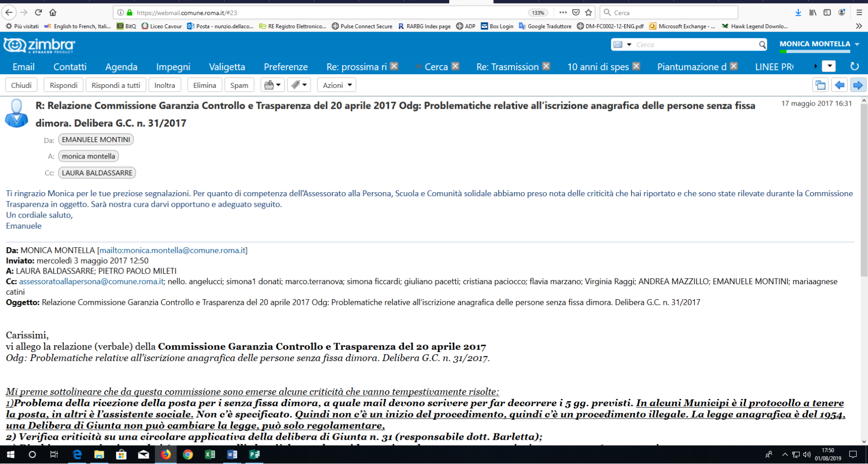Screen dimensions: 868x464
Task: Open the assessoratoallapersona@comune.roma.it link
Action: (91, 281)
